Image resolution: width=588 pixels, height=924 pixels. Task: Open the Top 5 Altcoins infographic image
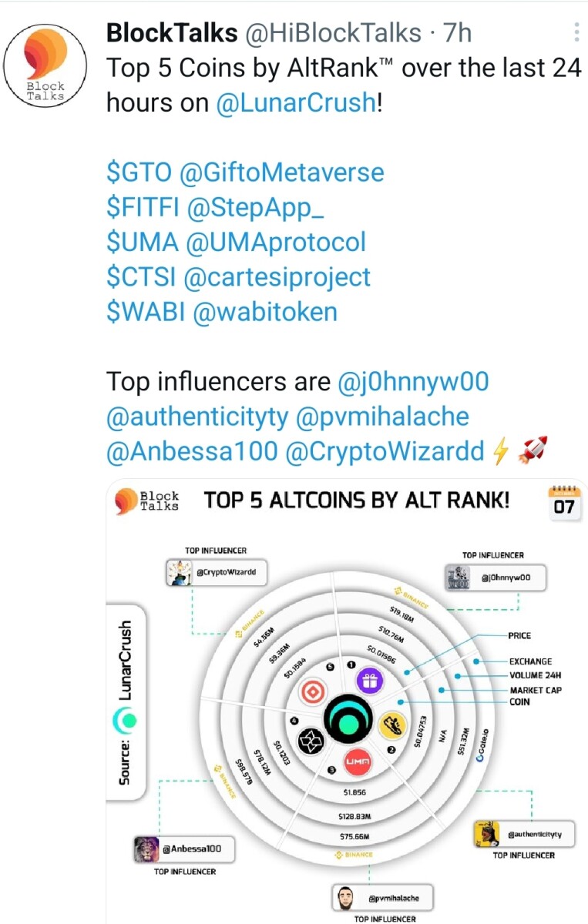[x=347, y=701]
